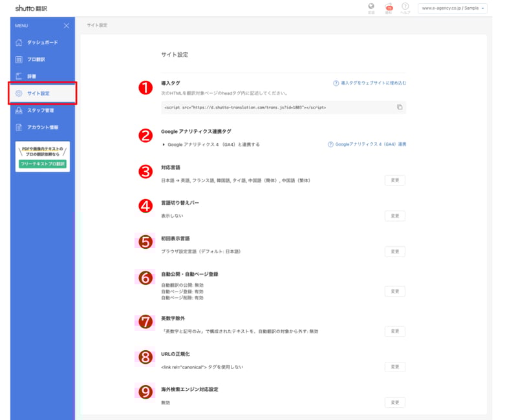
Task: Open the ダッシュボード menu item
Action: point(43,43)
